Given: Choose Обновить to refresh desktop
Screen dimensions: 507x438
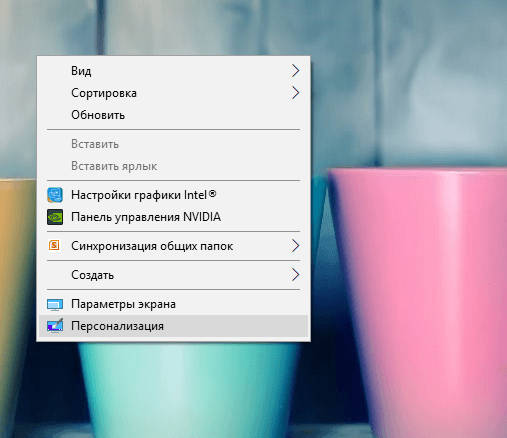Looking at the screenshot, I should coord(98,115).
